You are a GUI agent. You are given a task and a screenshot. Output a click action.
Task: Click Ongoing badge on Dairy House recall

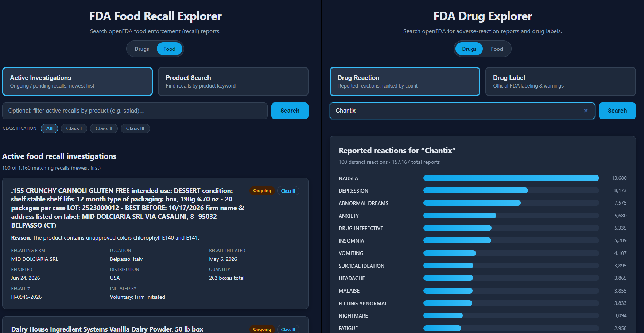click(262, 329)
